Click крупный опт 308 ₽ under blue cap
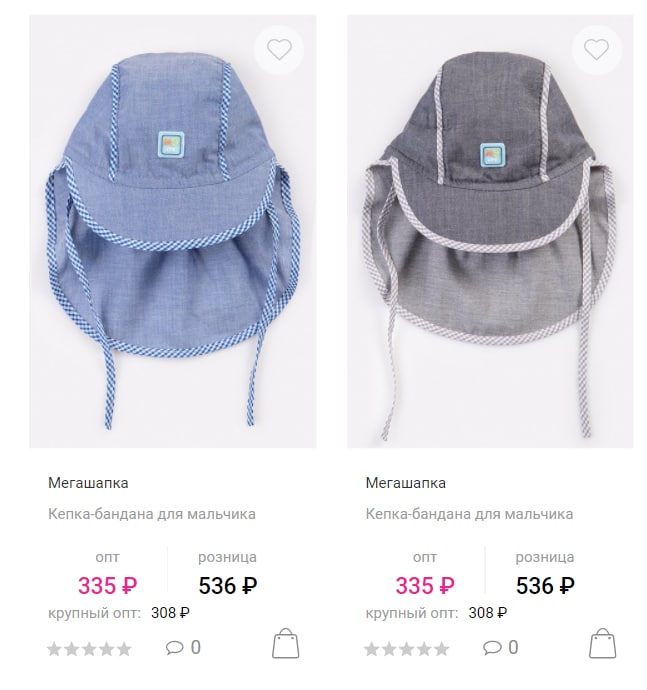 (x=119, y=613)
